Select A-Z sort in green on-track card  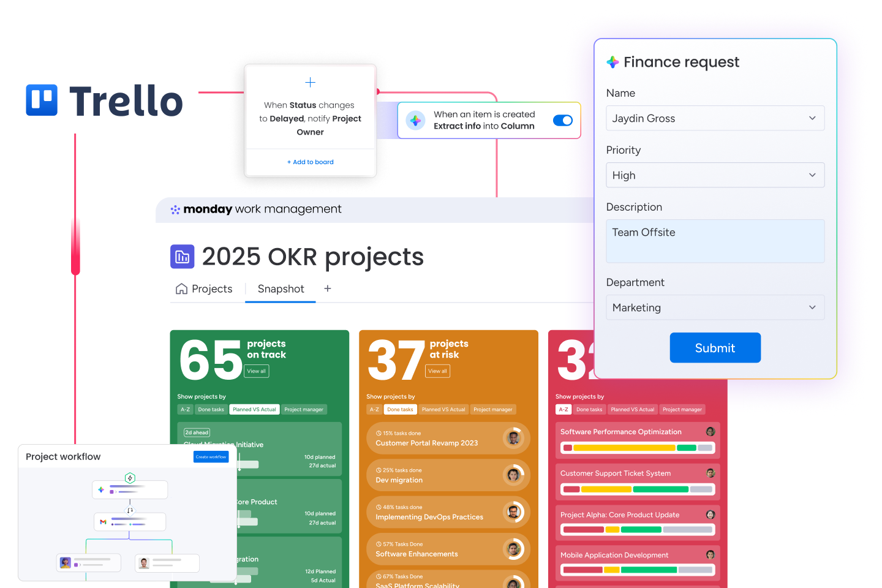185,410
